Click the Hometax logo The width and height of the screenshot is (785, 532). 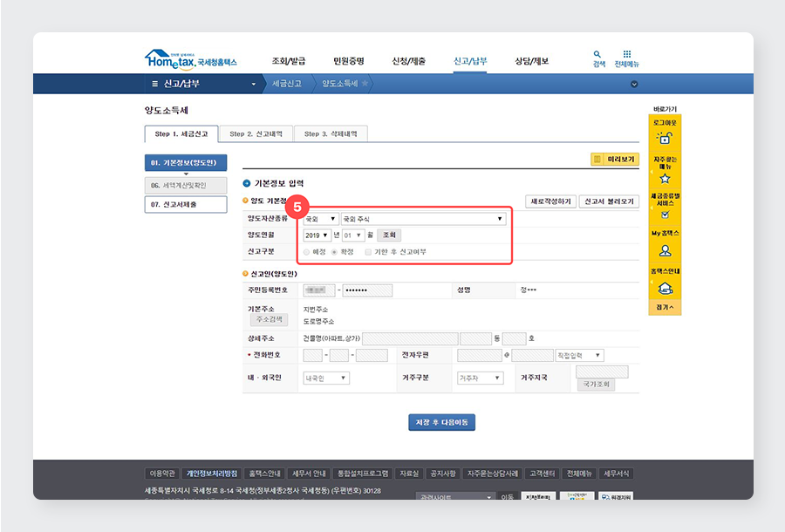[x=190, y=59]
